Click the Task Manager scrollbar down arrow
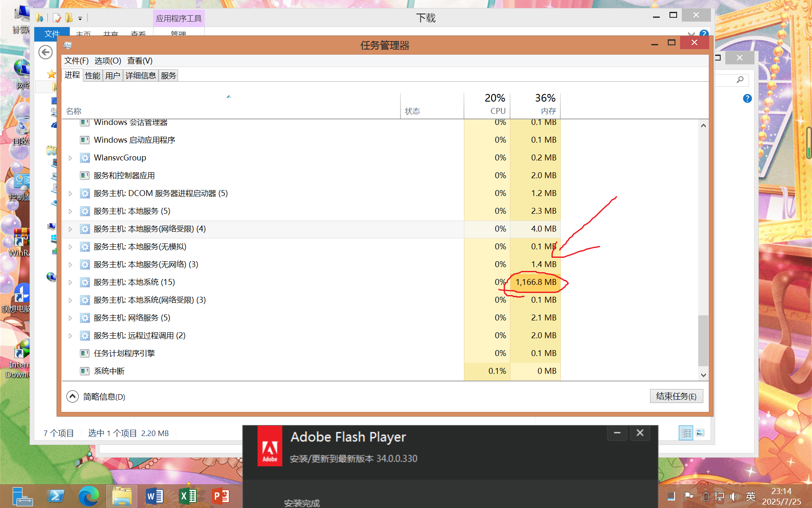 [703, 375]
